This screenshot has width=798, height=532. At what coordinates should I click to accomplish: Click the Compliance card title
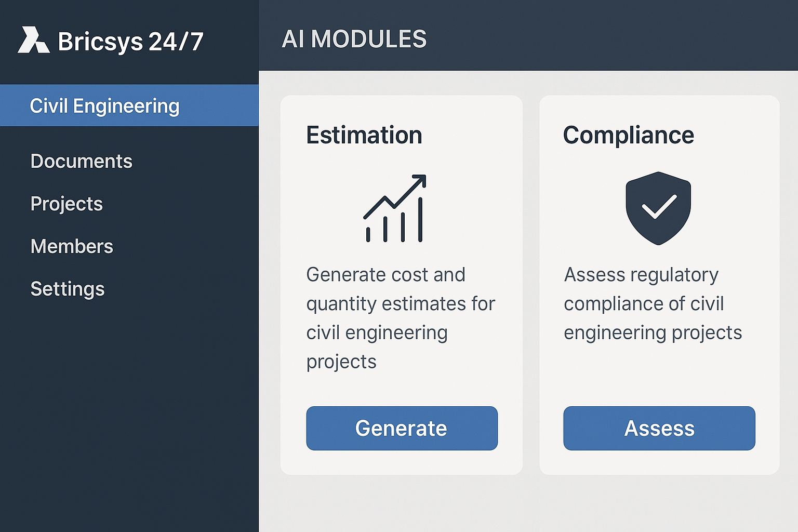pos(628,135)
